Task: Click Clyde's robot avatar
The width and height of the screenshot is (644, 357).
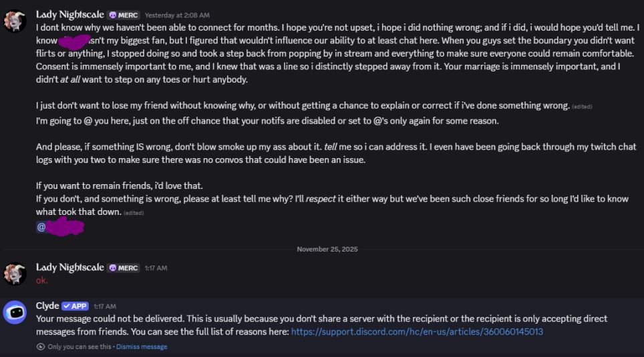Action: click(15, 312)
